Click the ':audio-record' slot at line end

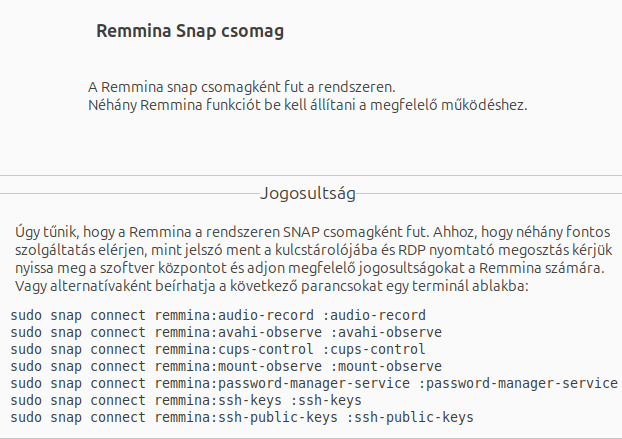374,315
